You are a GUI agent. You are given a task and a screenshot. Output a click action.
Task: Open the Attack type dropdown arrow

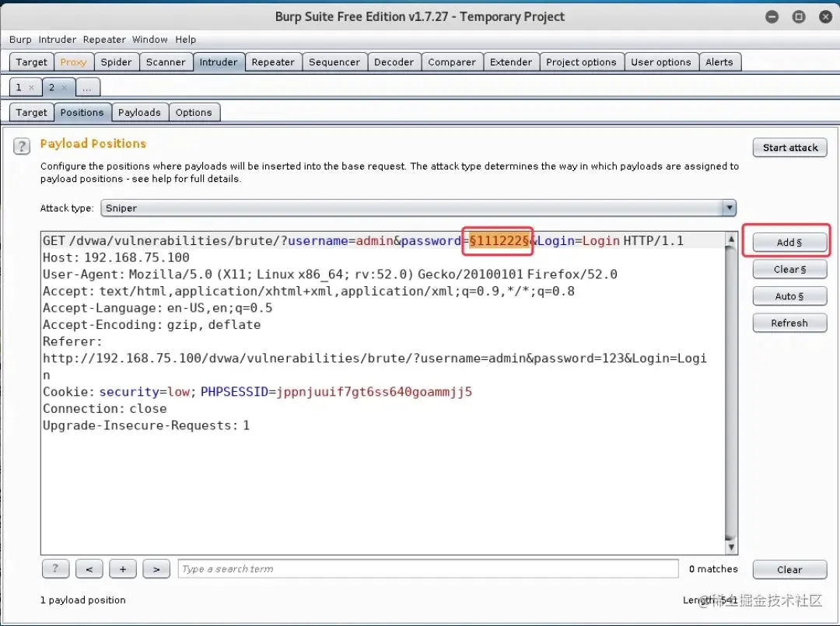(x=729, y=208)
